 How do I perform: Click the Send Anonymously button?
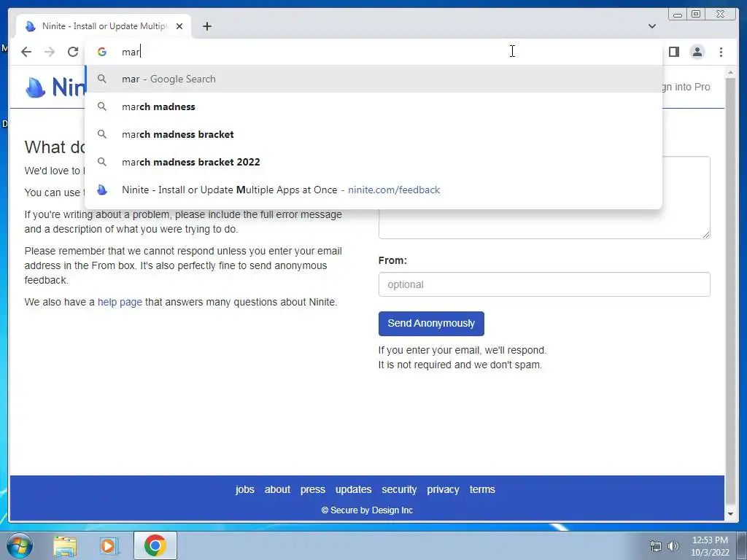coord(431,323)
